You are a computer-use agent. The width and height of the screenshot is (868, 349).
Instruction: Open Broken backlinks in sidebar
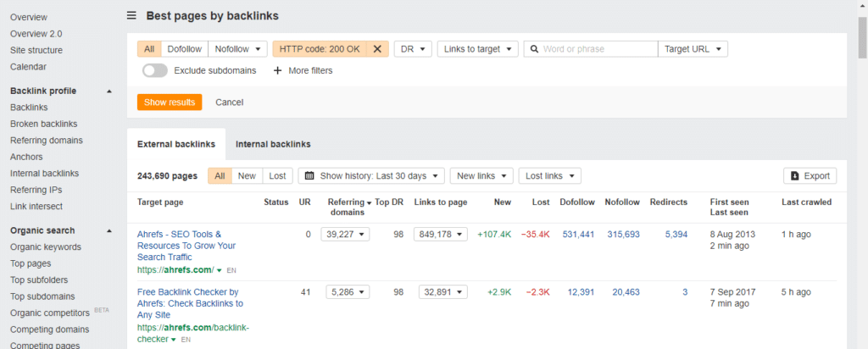44,124
